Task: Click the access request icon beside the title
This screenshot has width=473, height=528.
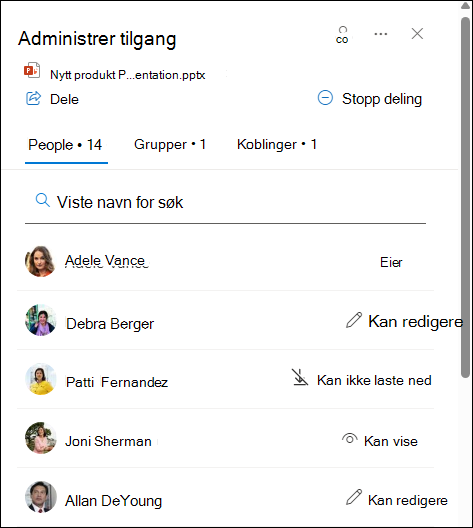Action: [x=342, y=35]
